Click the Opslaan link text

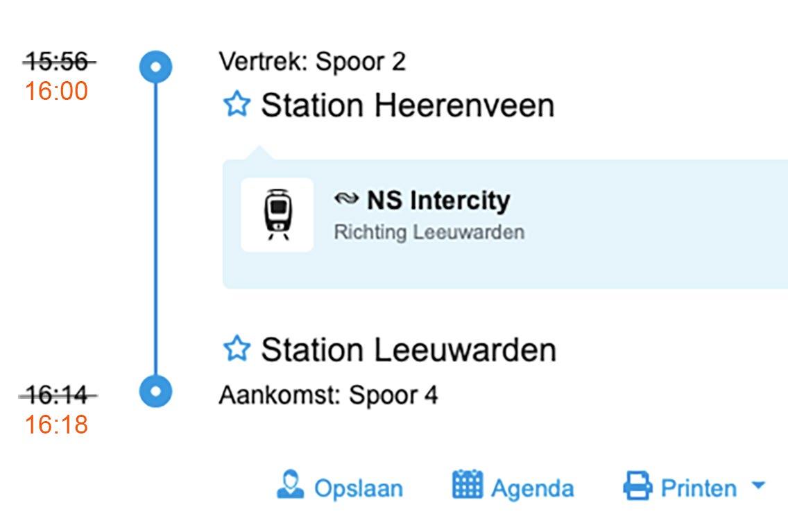pos(358,488)
